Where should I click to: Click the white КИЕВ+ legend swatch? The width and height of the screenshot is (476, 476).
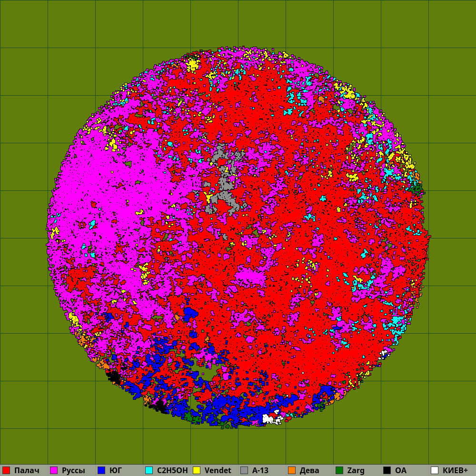[435, 470]
